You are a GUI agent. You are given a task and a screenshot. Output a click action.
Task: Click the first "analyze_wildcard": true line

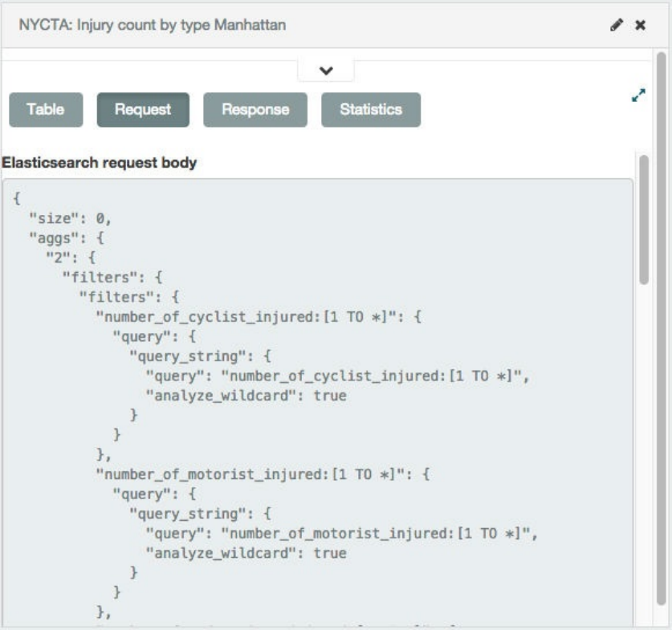pos(246,396)
